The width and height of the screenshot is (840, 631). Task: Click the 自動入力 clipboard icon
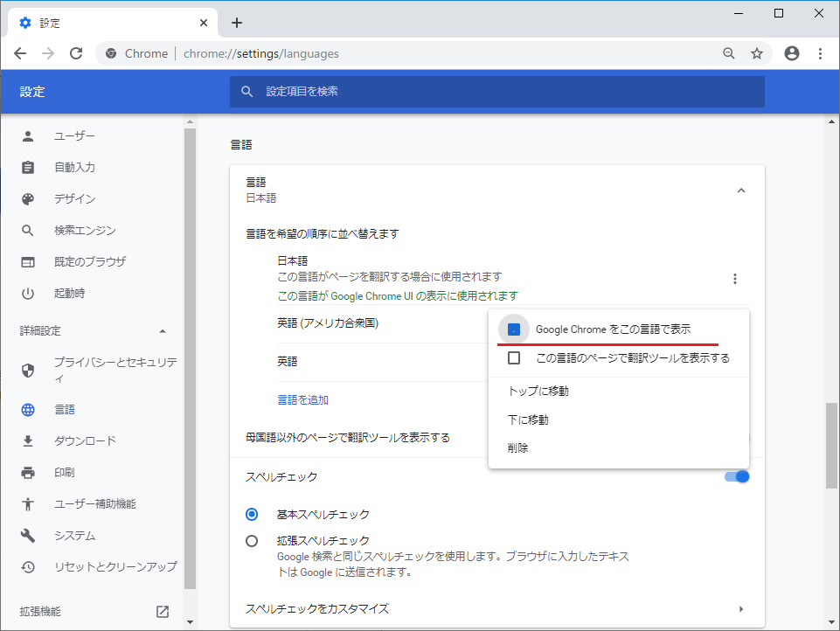(28, 167)
